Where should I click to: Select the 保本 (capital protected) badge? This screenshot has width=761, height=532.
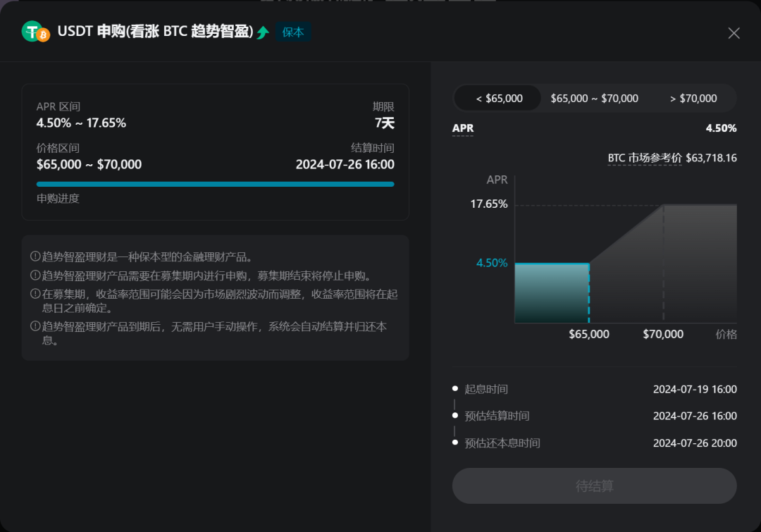[293, 32]
